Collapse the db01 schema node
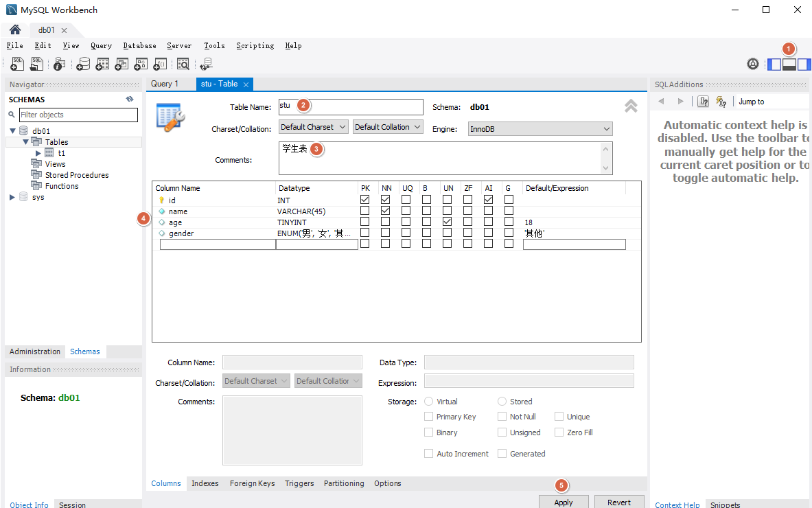 (x=12, y=131)
